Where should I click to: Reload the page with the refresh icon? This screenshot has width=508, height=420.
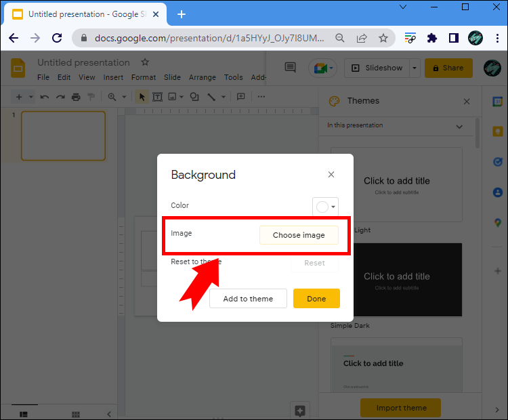point(58,38)
